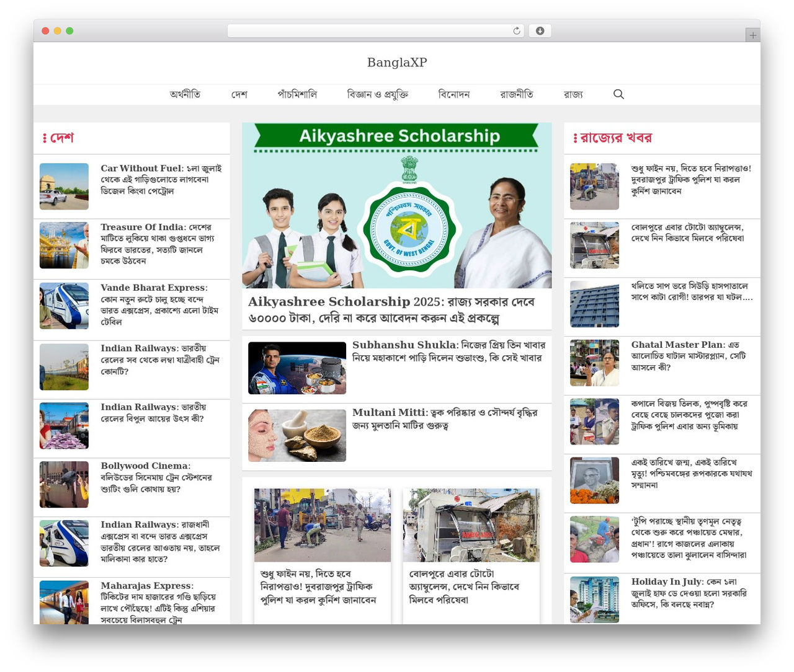
Task: Click the road construction card image at bottom
Action: point(323,525)
